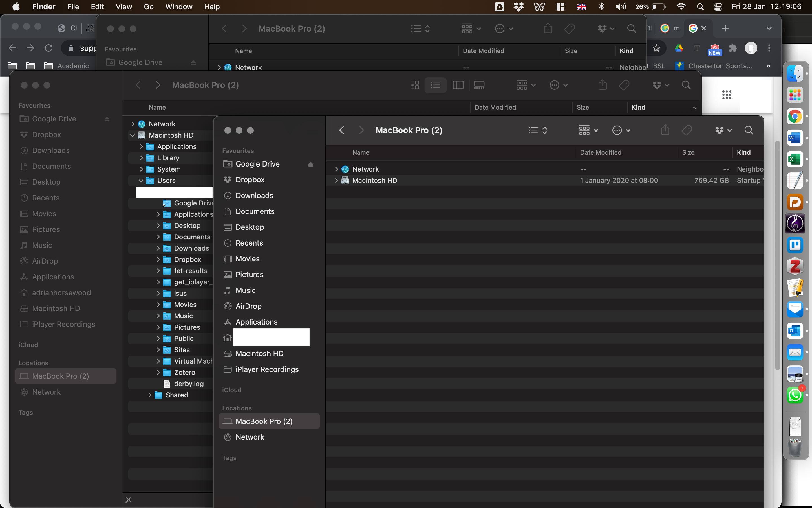The width and height of the screenshot is (812, 508).
Task: Select derby.log file in middle Finder window
Action: point(189,384)
